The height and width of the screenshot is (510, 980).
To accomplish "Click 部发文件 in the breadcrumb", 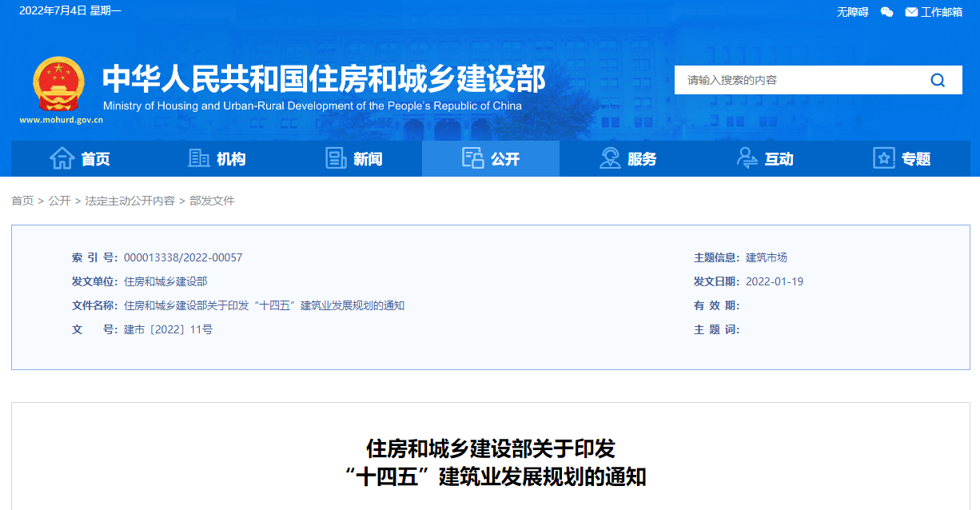I will tap(212, 201).
